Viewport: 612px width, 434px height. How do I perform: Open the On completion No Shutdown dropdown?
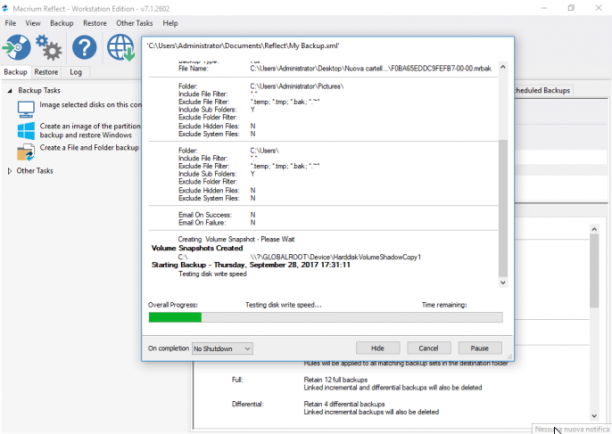click(222, 349)
